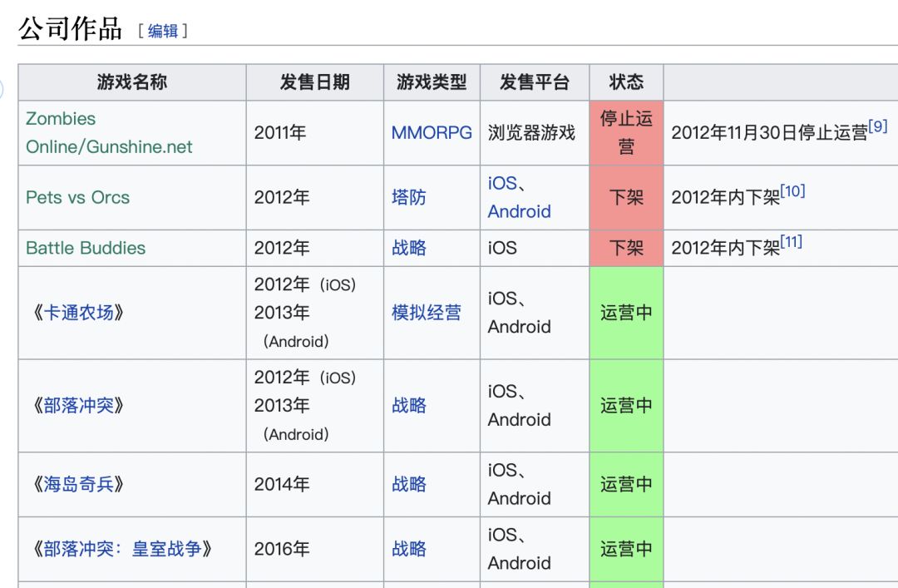Click 战略 link in Battle Buddies row

[x=409, y=248]
